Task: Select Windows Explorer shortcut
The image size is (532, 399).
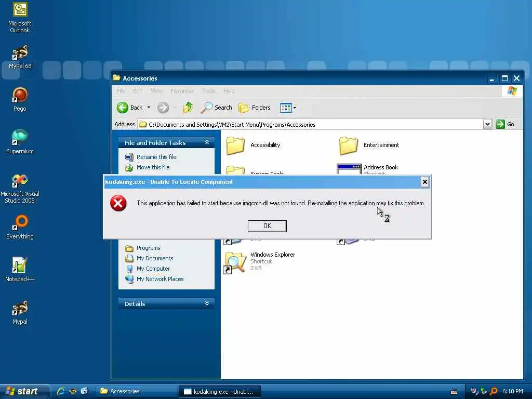Action: [260, 262]
